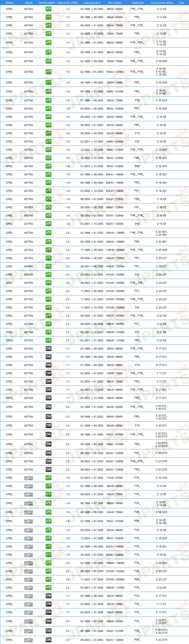The width and height of the screenshot is (189, 644).
Task: Click petrol icon in the Z 16 YNG row
Action: [x=48, y=478]
